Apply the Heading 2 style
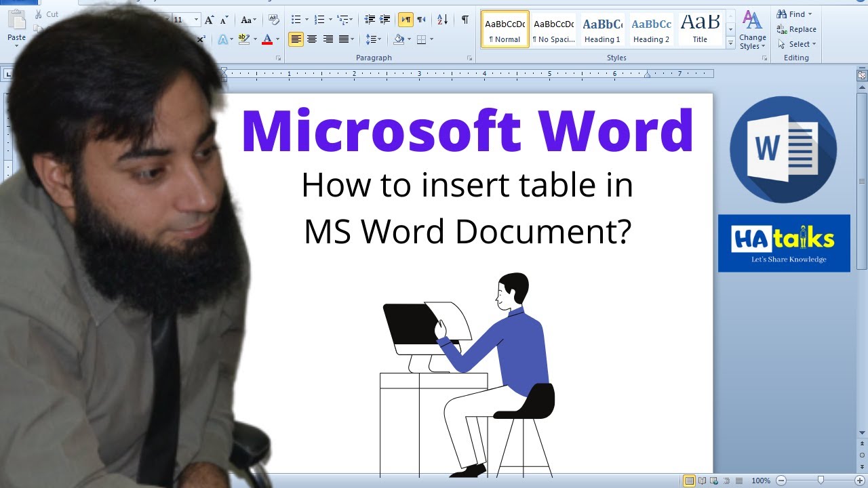The height and width of the screenshot is (488, 868). [x=651, y=29]
